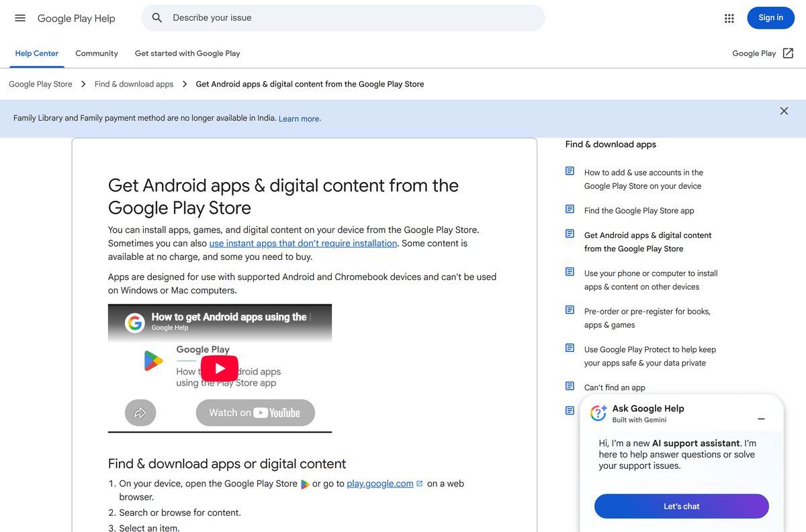Click the Google Play logo in video thumbnail
The image size is (806, 532).
pyautogui.click(x=154, y=361)
